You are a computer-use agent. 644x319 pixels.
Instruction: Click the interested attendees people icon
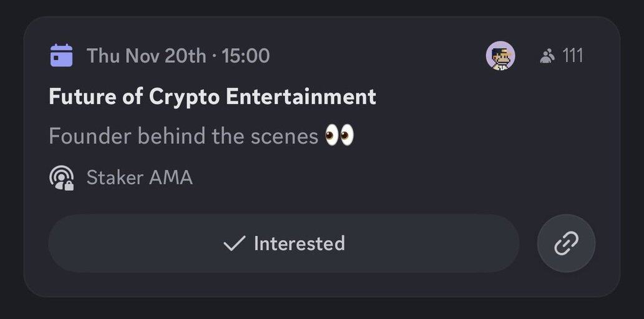pos(547,56)
